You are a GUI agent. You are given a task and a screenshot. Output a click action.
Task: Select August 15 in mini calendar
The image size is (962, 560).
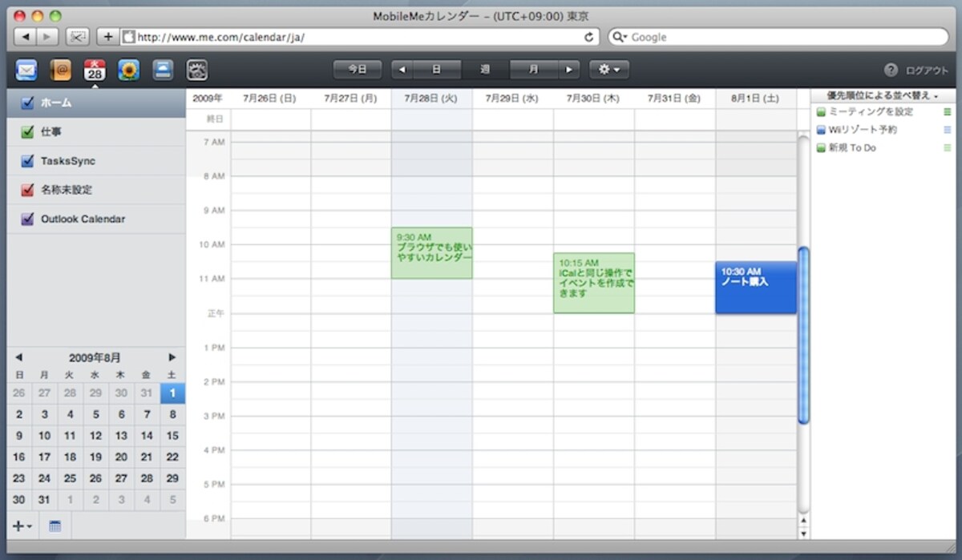[x=172, y=436]
